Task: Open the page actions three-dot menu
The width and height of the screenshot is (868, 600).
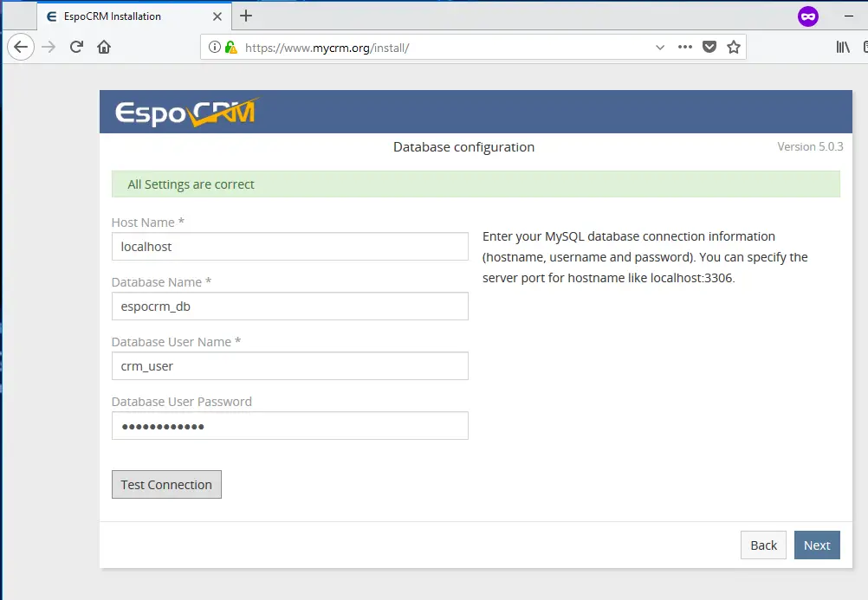Action: point(685,48)
